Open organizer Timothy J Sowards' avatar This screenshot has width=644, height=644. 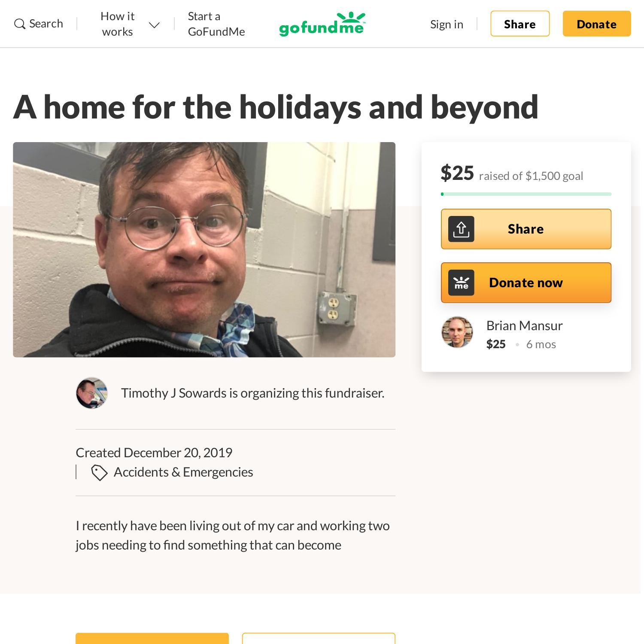coord(92,393)
